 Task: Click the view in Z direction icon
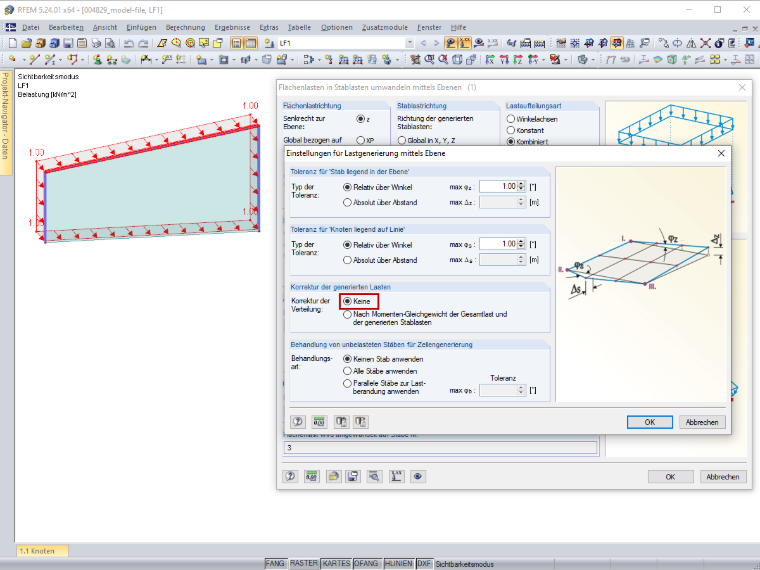tap(518, 60)
